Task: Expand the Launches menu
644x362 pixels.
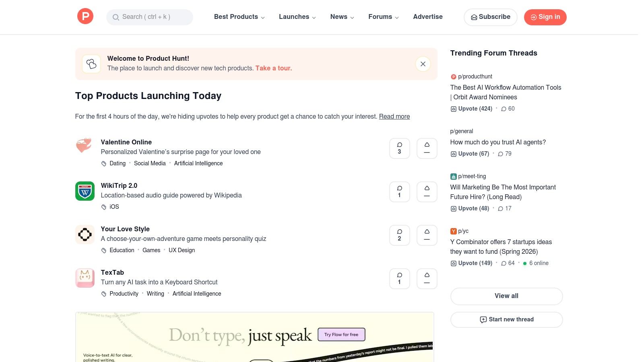Action: coord(297,17)
